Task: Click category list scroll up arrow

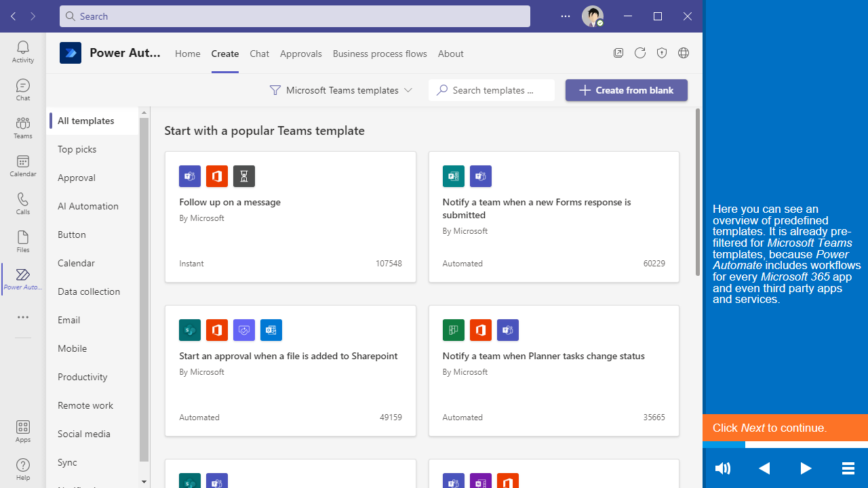Action: tap(144, 113)
